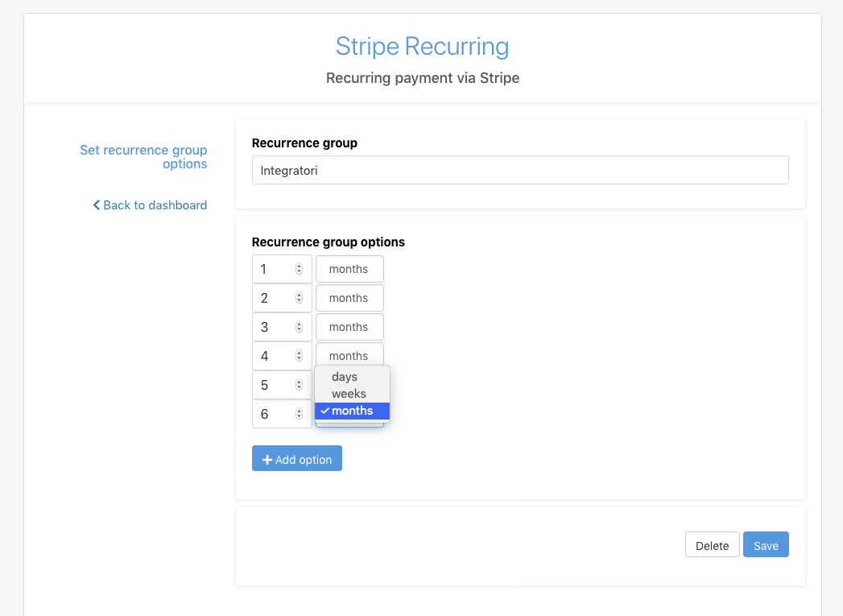843x616 pixels.
Task: Click the interval number field showing 6
Action: click(282, 414)
